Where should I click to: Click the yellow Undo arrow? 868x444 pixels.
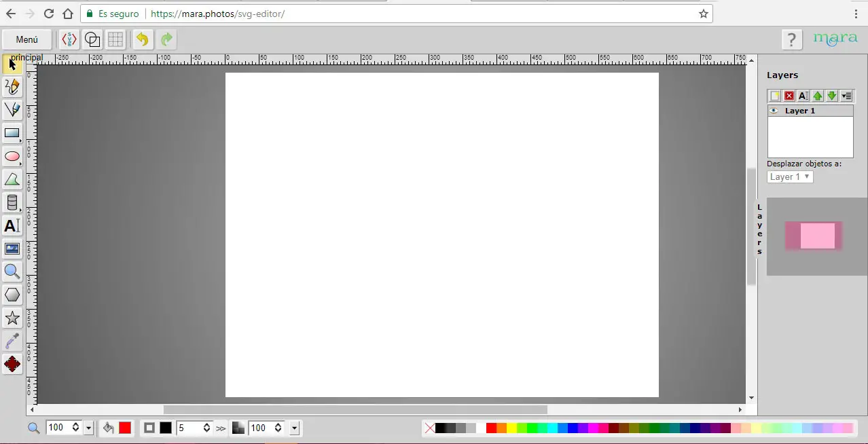click(143, 39)
